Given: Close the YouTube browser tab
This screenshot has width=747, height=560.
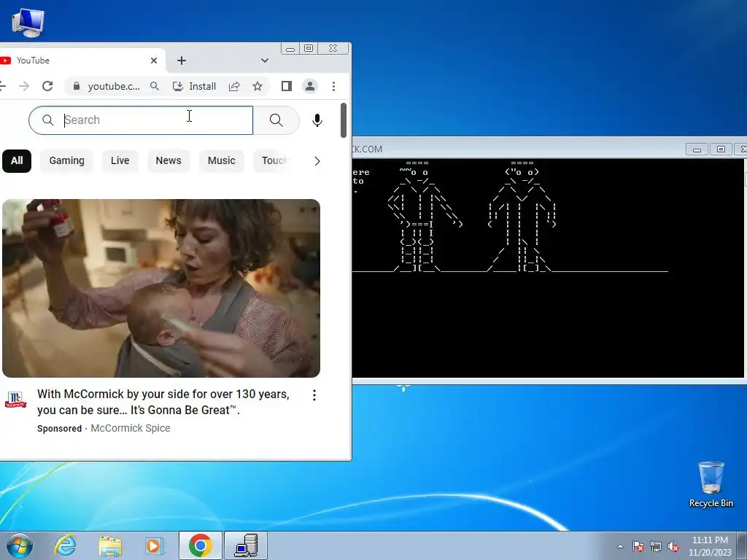Looking at the screenshot, I should pyautogui.click(x=153, y=61).
